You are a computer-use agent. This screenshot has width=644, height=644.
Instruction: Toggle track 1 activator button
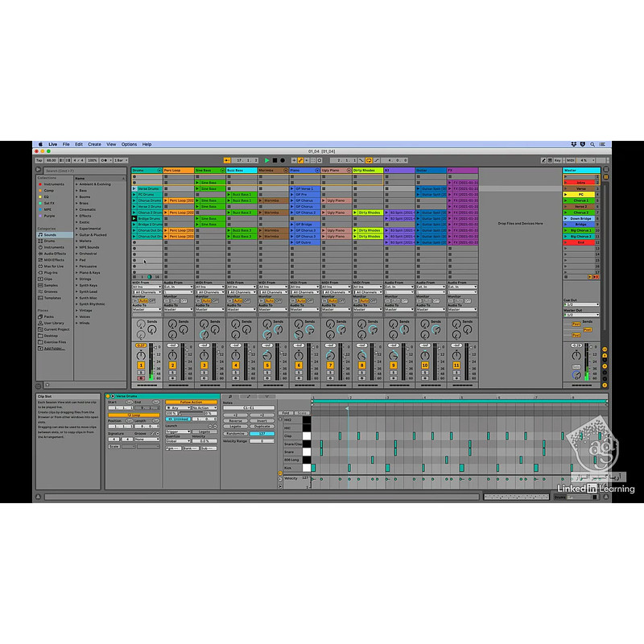pos(141,365)
